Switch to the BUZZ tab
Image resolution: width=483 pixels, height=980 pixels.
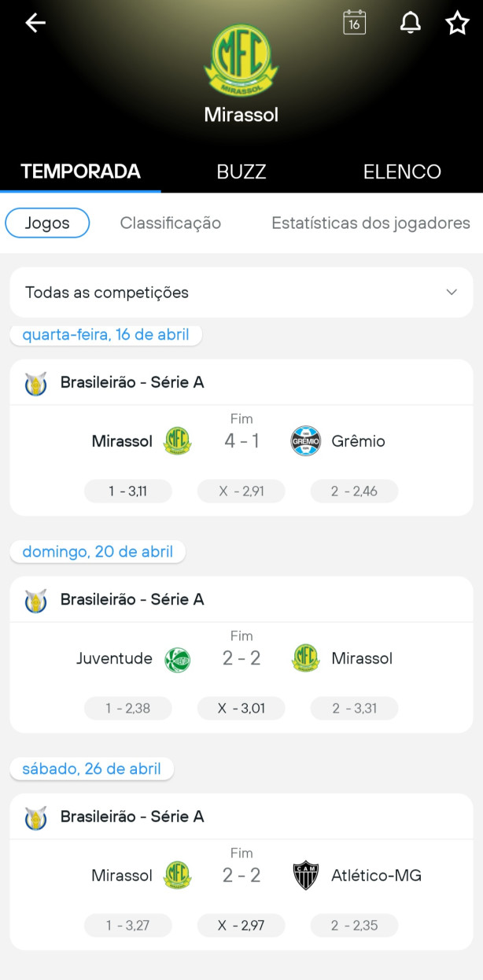(241, 171)
